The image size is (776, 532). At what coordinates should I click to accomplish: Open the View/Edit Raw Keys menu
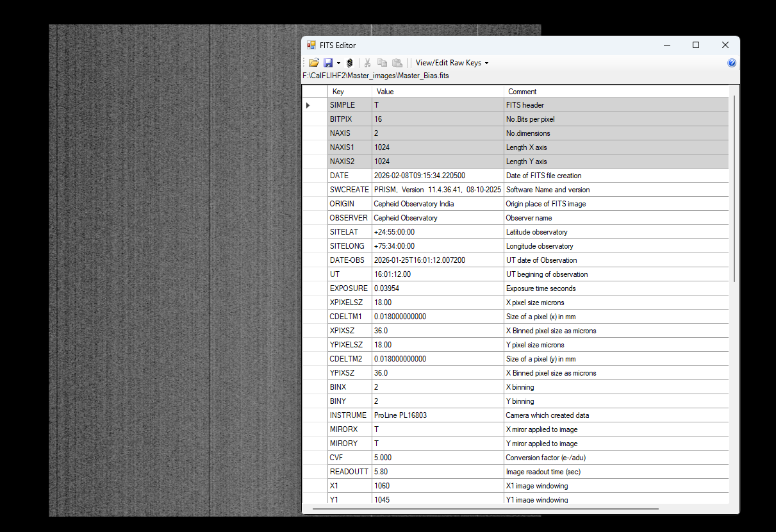pyautogui.click(x=452, y=63)
